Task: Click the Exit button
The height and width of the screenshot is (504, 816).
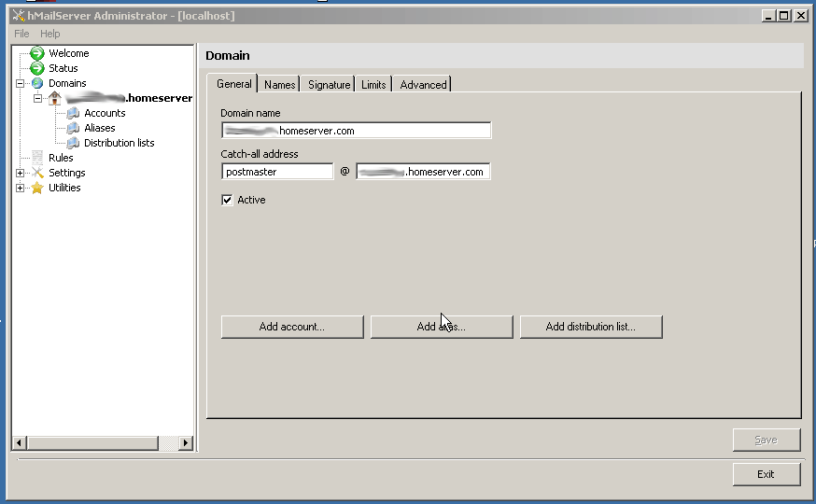Action: (766, 474)
